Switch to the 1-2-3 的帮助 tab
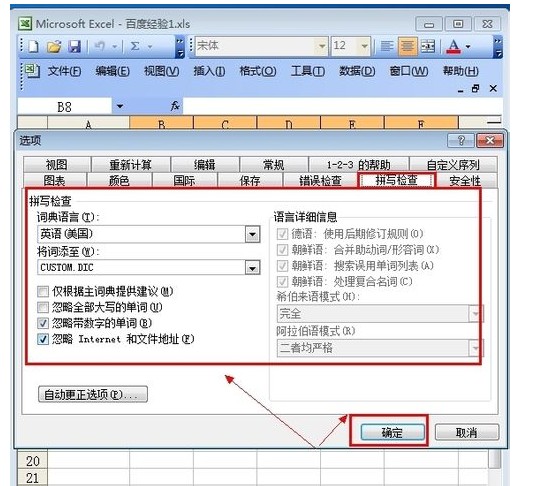The width and height of the screenshot is (541, 486). pyautogui.click(x=358, y=165)
